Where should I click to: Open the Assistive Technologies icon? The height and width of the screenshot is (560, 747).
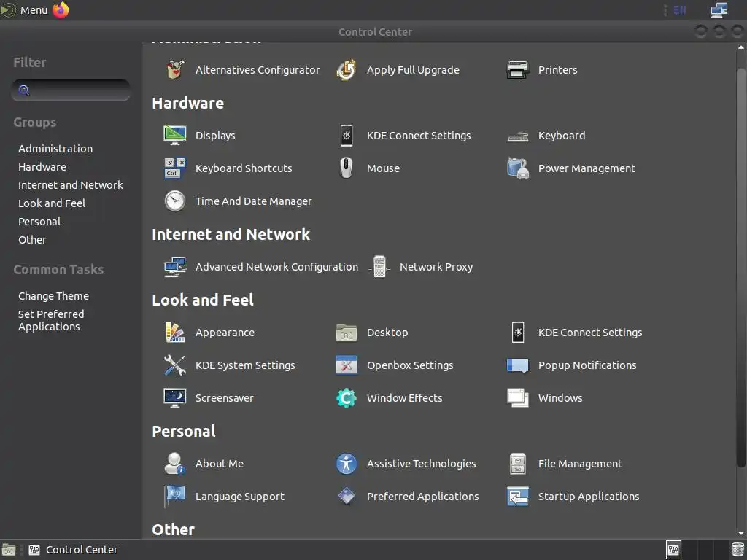click(x=347, y=464)
